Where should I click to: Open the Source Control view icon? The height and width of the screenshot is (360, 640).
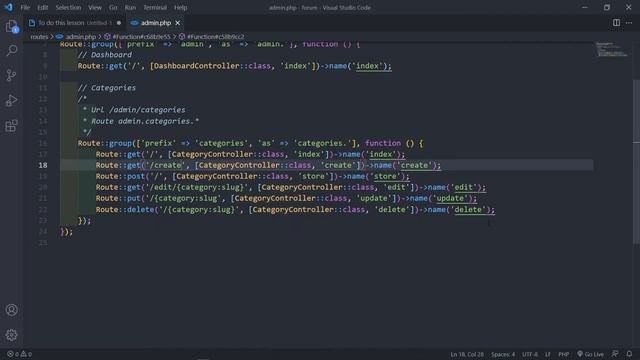point(11,76)
